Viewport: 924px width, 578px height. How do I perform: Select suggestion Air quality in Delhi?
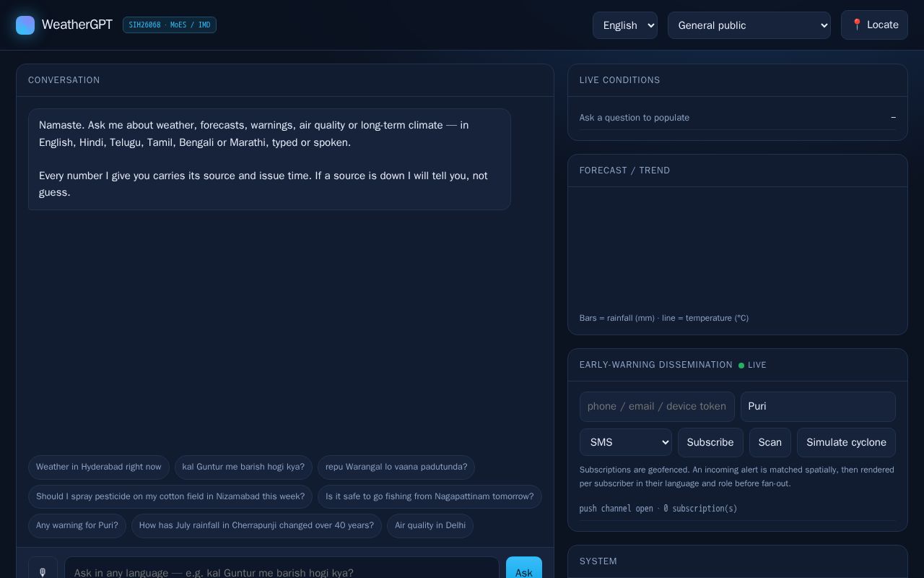430,525
